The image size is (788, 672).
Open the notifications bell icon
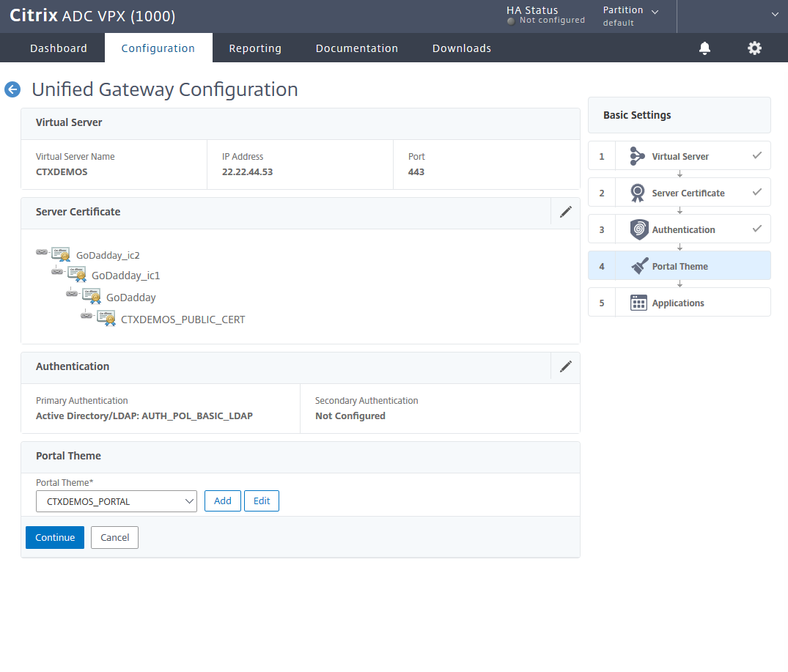tap(704, 48)
